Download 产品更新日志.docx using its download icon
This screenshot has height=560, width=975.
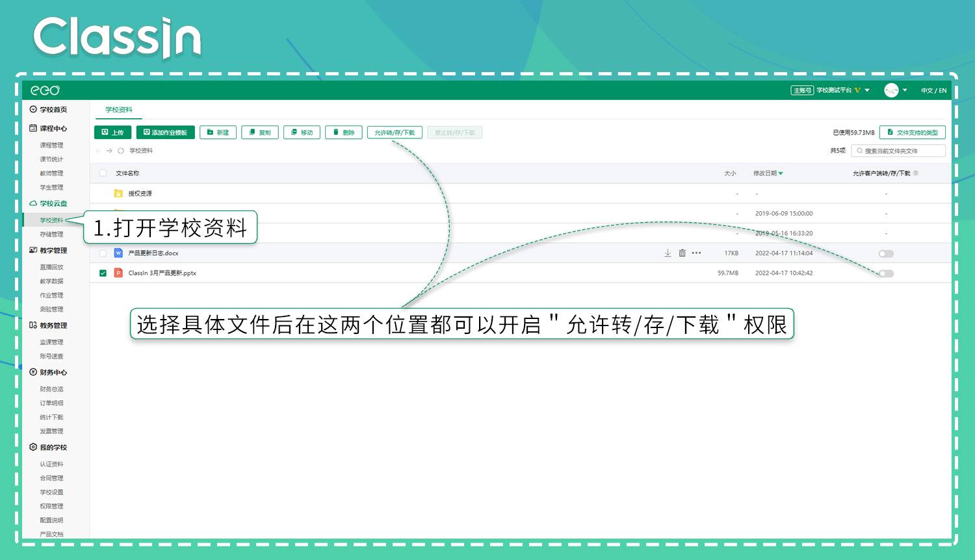point(668,253)
